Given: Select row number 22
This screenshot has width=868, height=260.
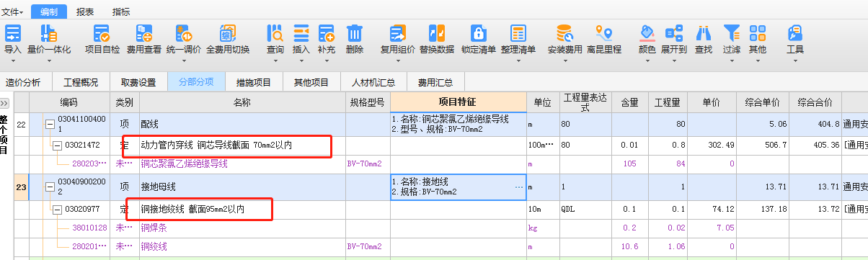Looking at the screenshot, I should [x=21, y=125].
